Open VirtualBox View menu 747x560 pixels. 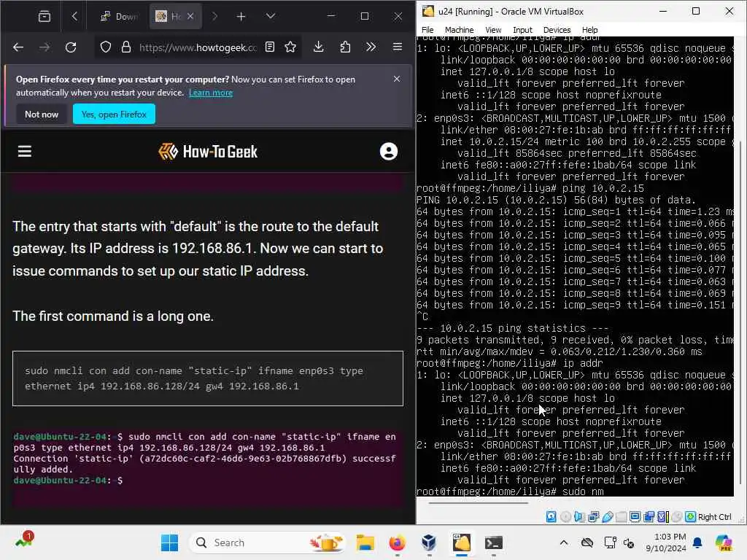point(493,29)
